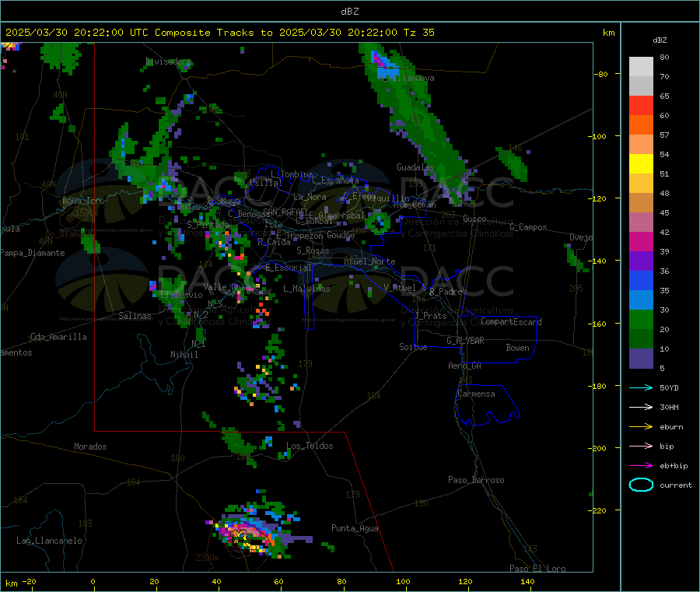Select the blue 35–36 dBZ legend swatch

click(641, 280)
